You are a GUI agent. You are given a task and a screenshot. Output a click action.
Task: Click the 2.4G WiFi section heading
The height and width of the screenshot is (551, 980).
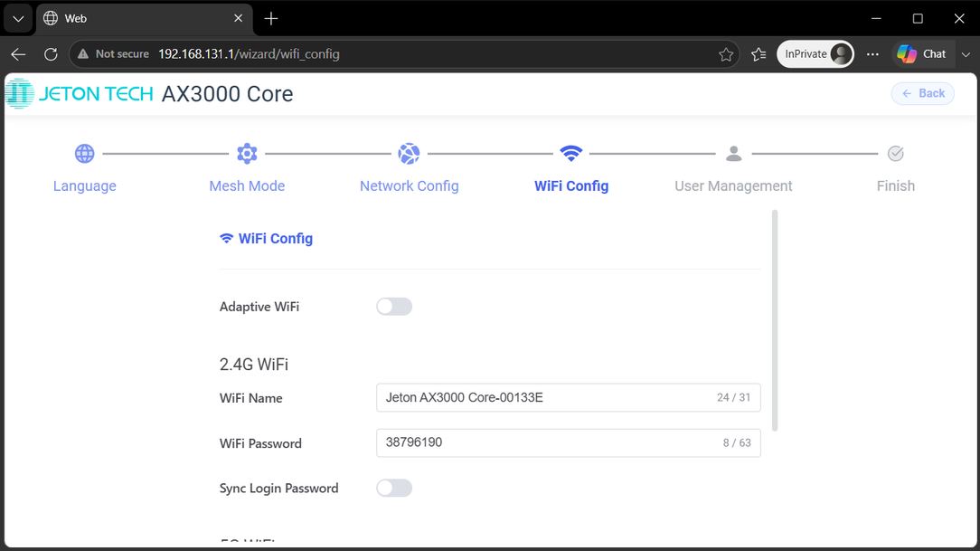tap(254, 365)
